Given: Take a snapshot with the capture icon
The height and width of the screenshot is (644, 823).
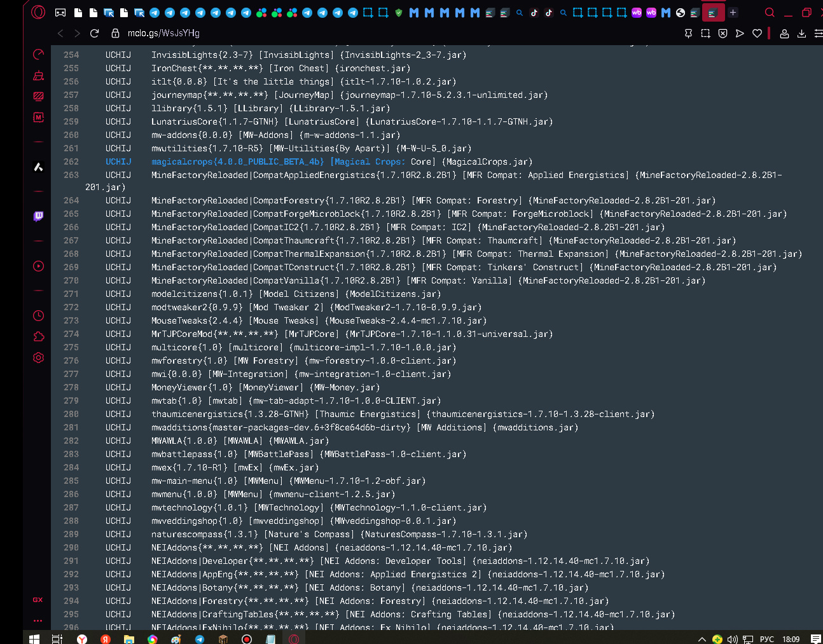Looking at the screenshot, I should click(x=705, y=33).
